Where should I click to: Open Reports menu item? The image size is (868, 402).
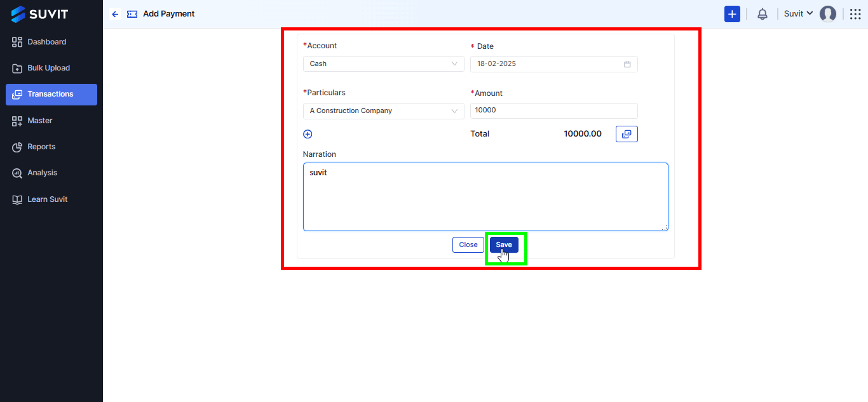click(x=51, y=147)
